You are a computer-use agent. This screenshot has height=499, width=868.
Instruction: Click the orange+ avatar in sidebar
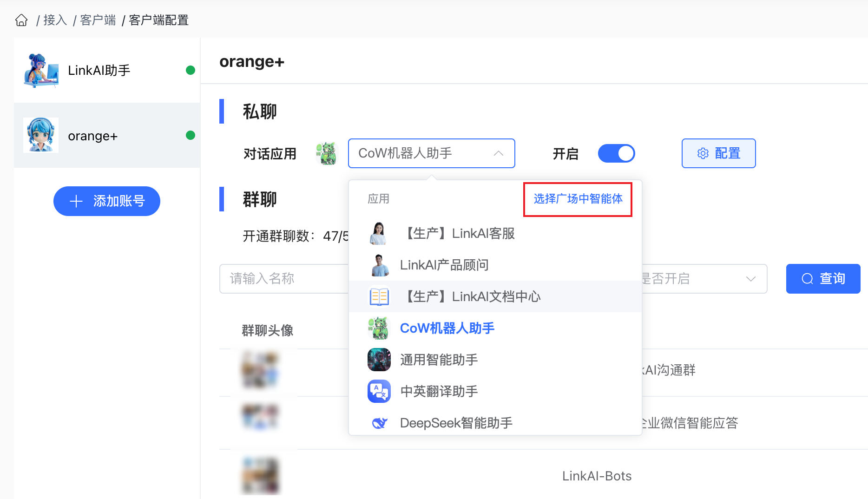point(41,135)
